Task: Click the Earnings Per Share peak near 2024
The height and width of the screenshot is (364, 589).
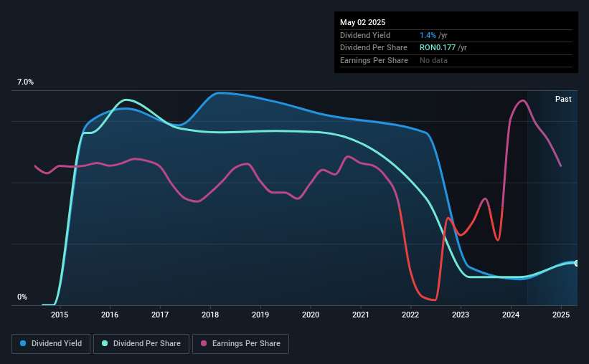Action: coord(522,100)
